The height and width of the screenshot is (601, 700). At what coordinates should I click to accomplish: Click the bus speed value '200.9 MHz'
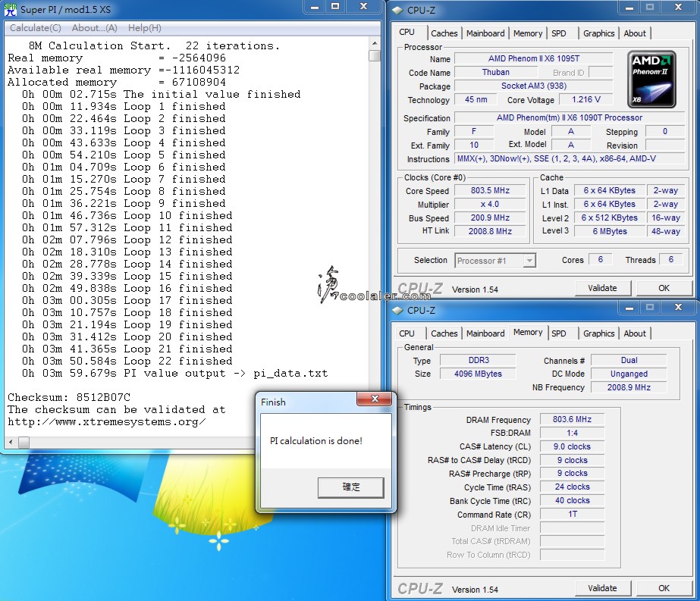click(x=490, y=218)
